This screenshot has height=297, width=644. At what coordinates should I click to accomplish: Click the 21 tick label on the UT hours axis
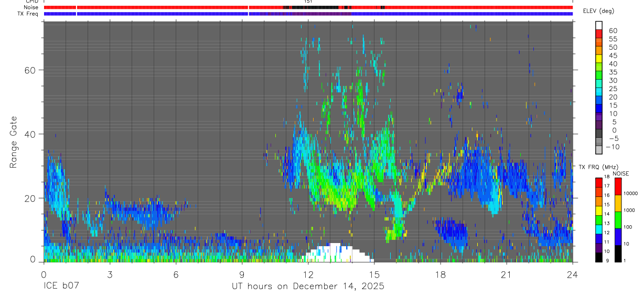tap(506, 274)
